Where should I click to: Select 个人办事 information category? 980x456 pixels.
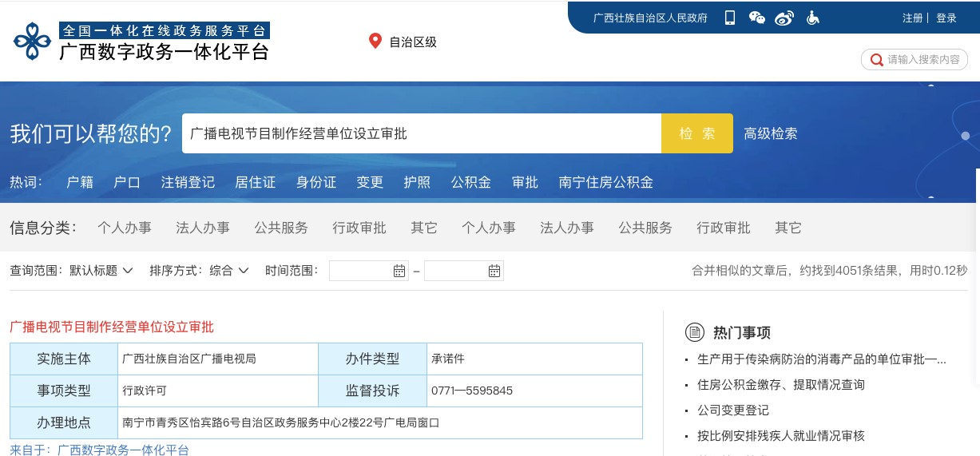coord(125,228)
